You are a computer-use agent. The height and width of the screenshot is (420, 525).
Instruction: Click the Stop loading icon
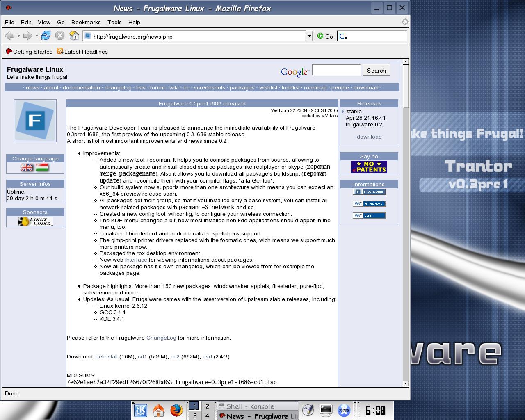tap(60, 36)
